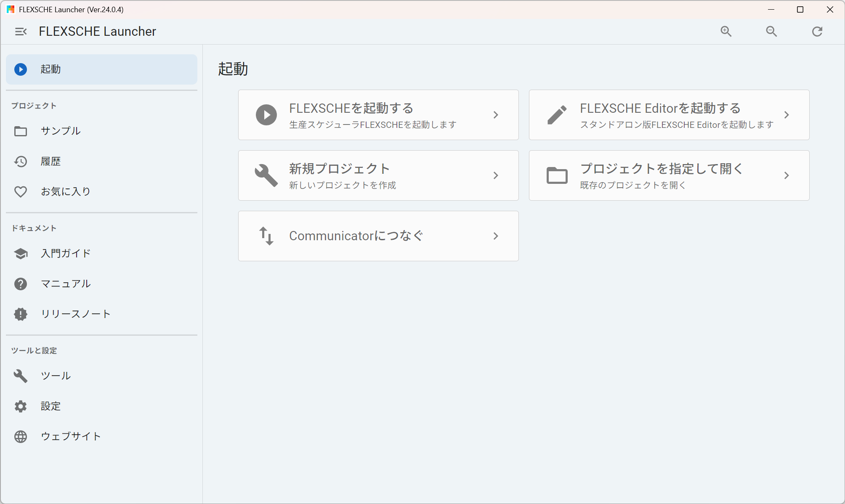Open リリースノート from the sidebar

point(75,314)
